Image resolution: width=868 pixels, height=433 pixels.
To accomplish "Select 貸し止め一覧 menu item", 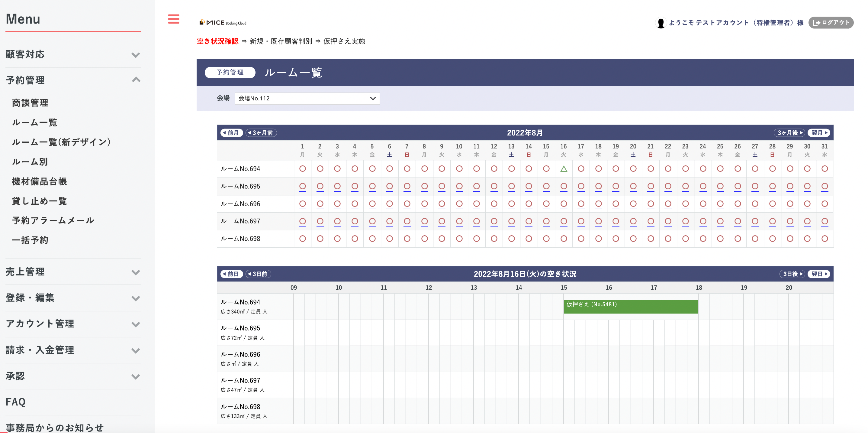I will click(39, 201).
